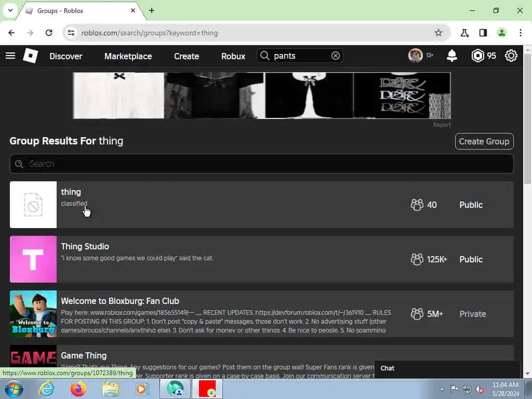Open the Chrome profile avatar icon
This screenshot has height=399, width=532.
point(501,33)
